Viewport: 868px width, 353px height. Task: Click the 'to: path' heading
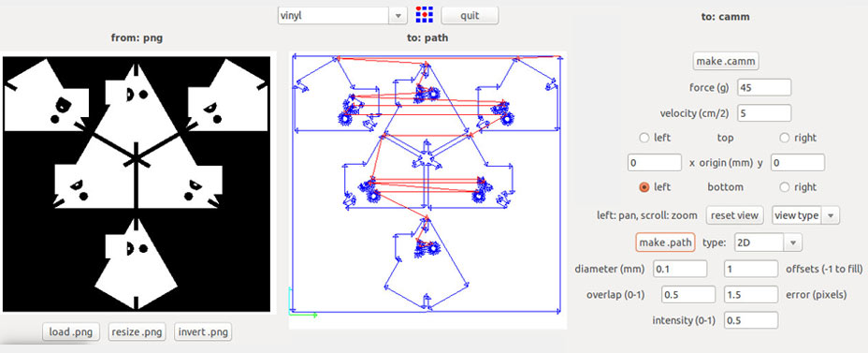tap(427, 38)
